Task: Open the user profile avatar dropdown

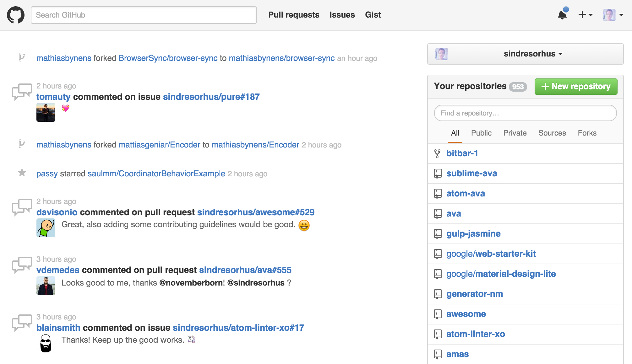Action: point(613,15)
